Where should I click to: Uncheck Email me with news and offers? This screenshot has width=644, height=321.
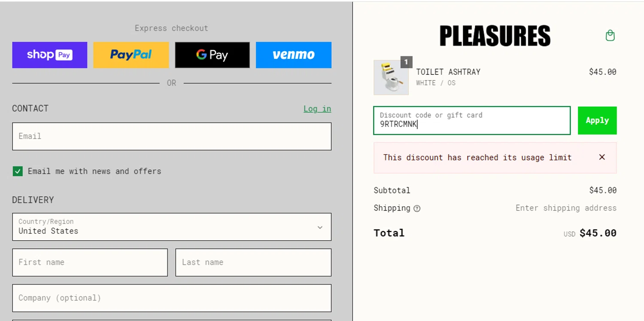click(18, 171)
